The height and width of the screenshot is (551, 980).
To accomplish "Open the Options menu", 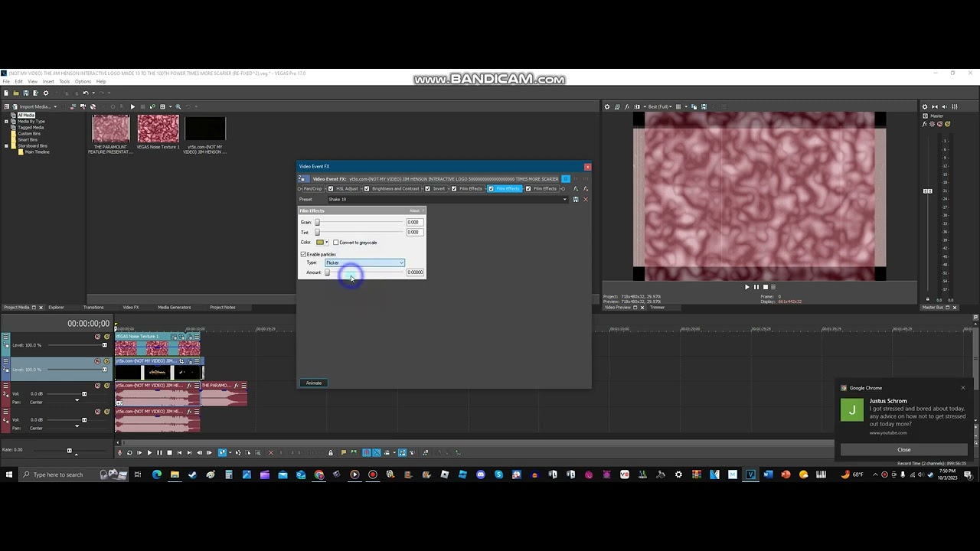I will tap(83, 81).
